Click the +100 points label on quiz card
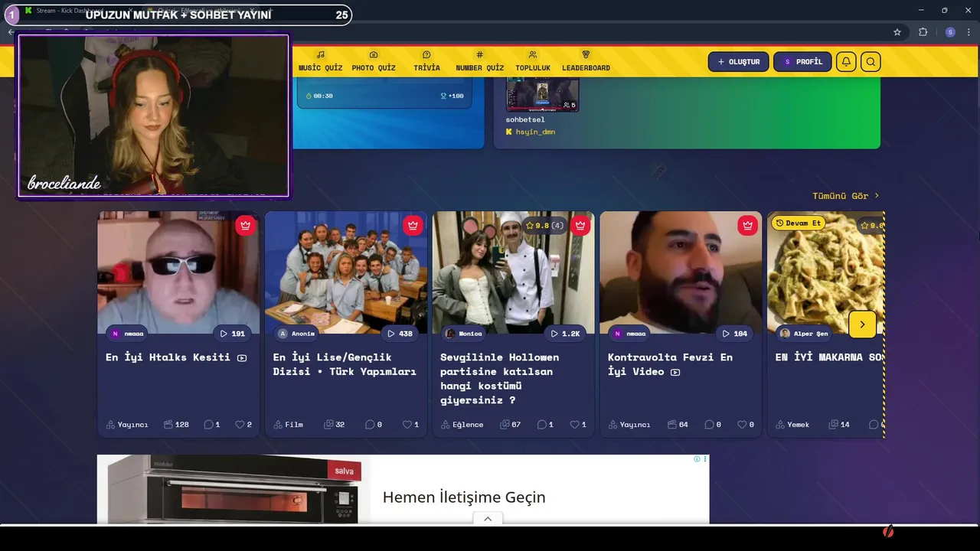The width and height of the screenshot is (980, 551). point(452,96)
